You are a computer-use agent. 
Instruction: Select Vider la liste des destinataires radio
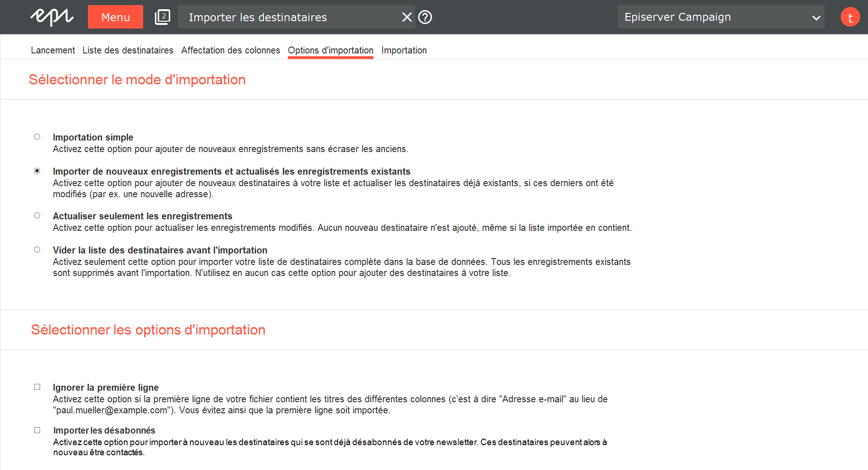37,250
